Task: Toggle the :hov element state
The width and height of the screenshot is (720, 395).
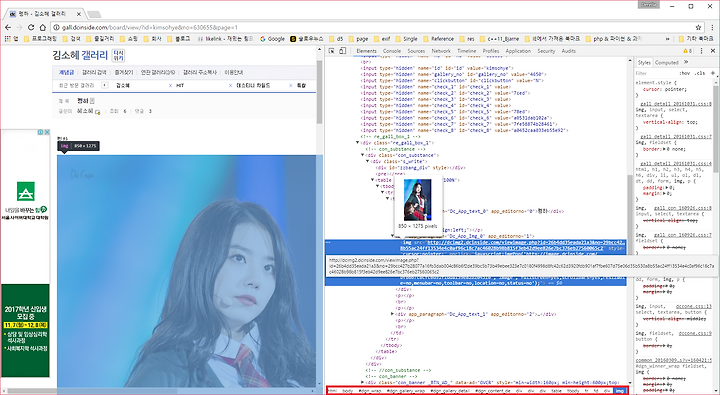Action: point(684,73)
